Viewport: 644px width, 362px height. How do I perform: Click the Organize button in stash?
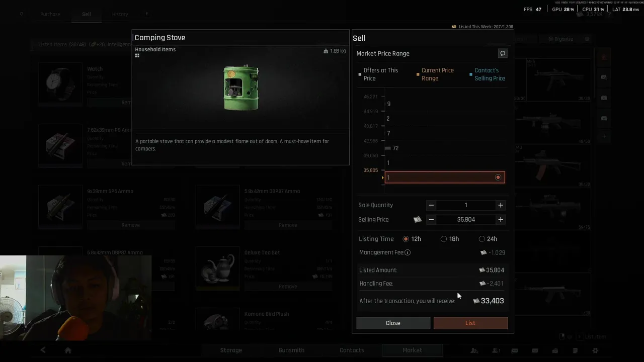560,39
